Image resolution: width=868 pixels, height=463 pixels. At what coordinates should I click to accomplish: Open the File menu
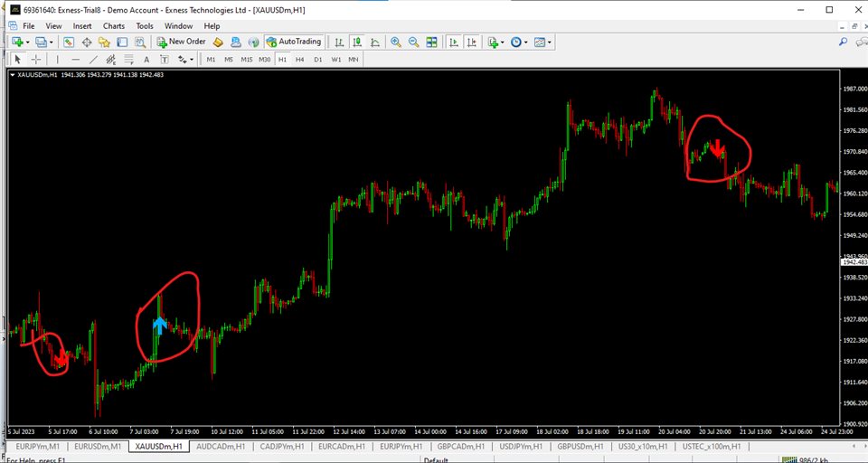[29, 26]
